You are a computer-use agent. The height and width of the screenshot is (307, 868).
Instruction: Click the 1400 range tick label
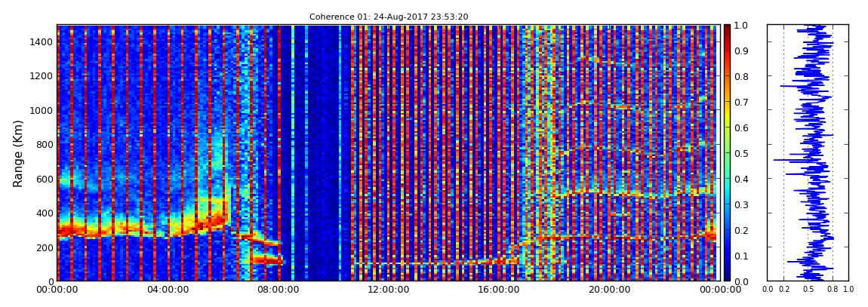pos(41,42)
